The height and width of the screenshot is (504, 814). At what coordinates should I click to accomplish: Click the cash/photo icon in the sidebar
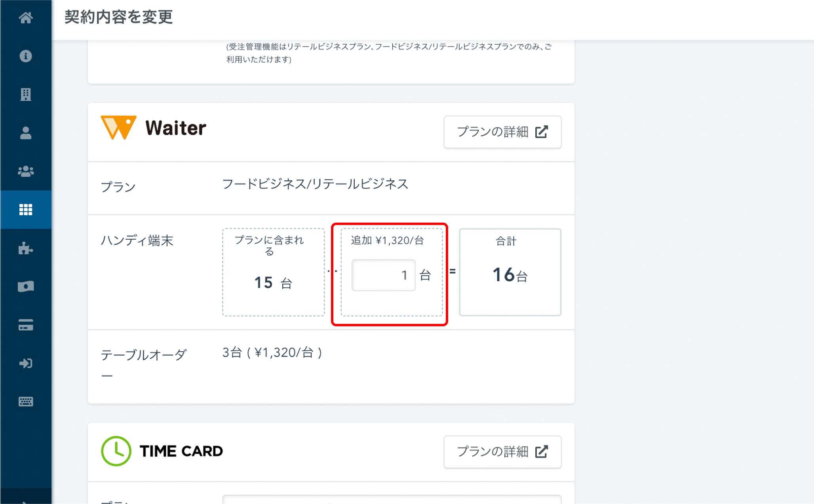[x=26, y=286]
